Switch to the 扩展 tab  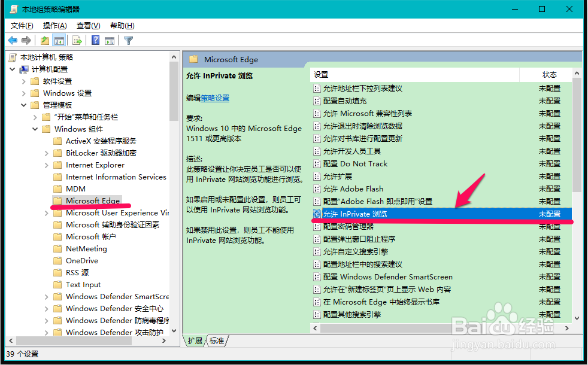coord(195,340)
